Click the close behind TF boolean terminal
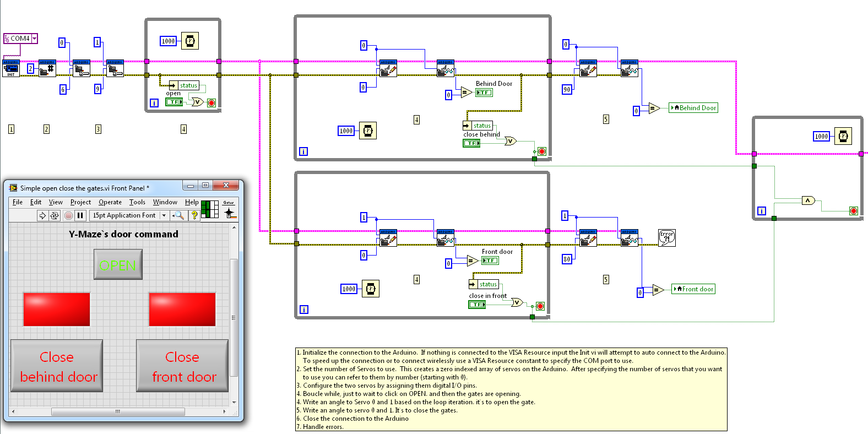The width and height of the screenshot is (868, 434). pos(471,143)
